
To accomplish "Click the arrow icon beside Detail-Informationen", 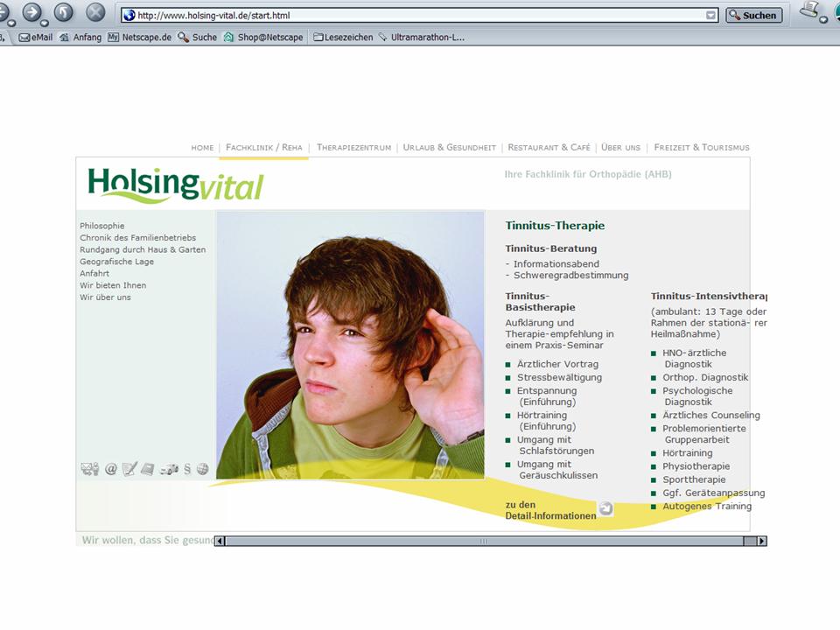I will click(x=605, y=508).
